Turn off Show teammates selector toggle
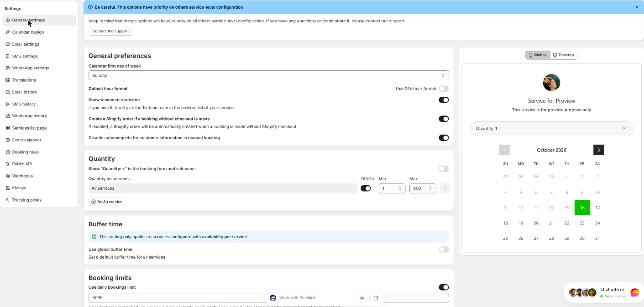This screenshot has height=307, width=644. point(444,100)
